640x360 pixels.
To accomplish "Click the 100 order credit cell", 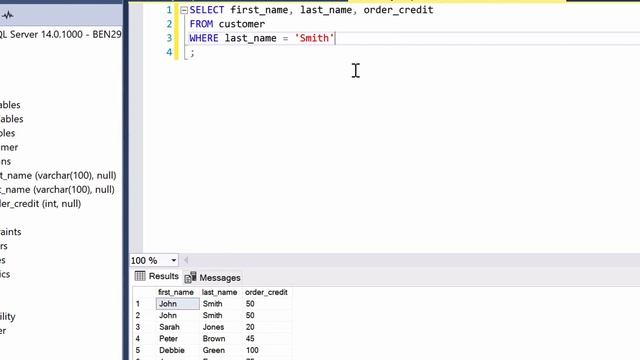I will [x=267, y=350].
